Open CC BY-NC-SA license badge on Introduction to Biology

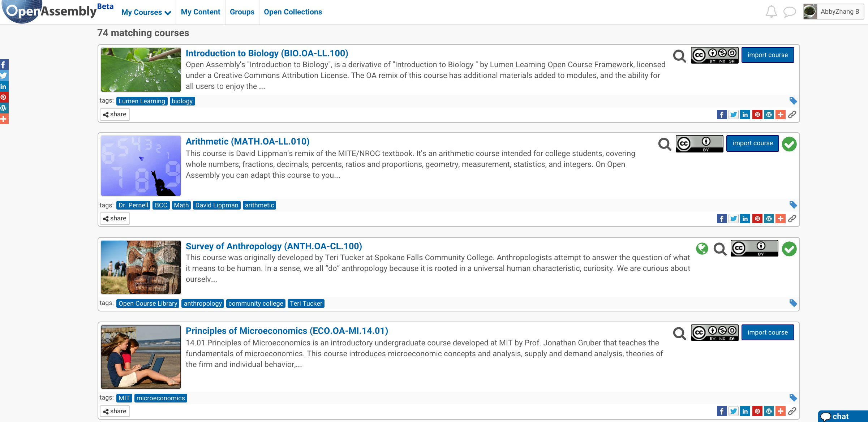tap(714, 55)
